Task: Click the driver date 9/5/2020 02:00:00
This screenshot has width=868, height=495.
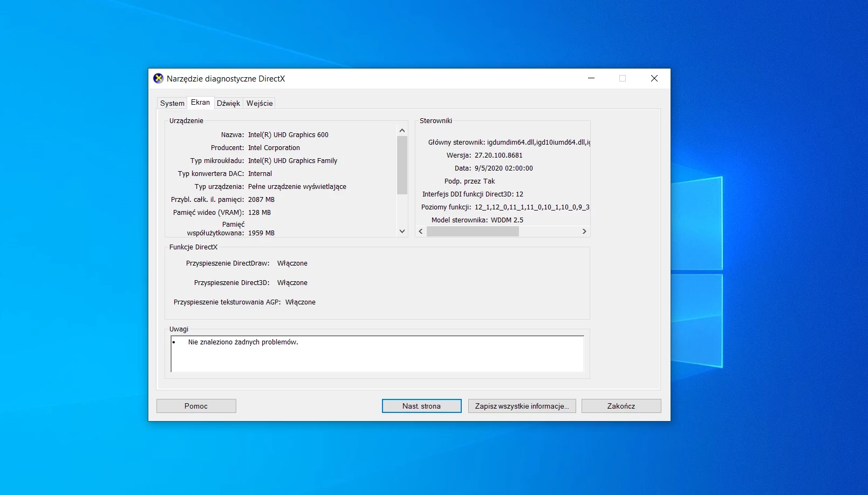Action: [504, 168]
